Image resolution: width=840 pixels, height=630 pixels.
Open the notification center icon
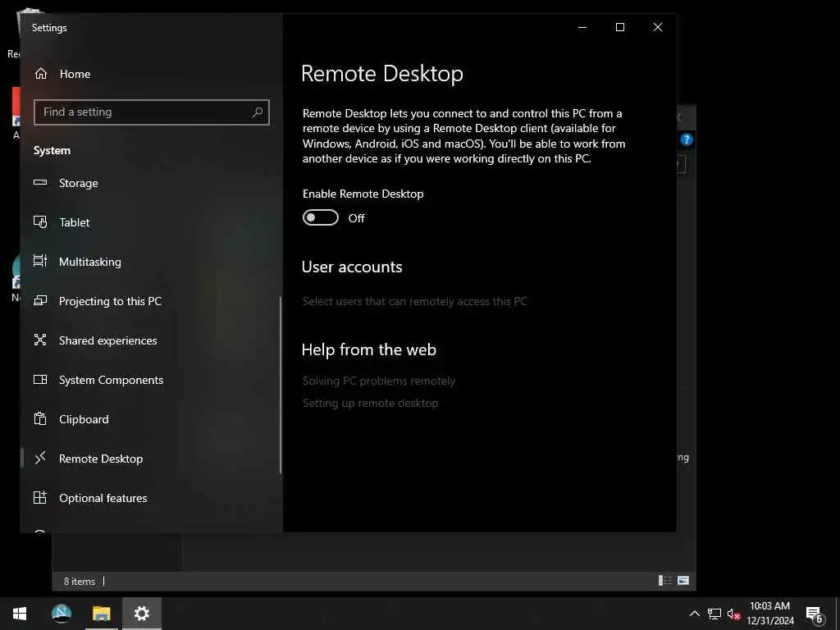point(815,614)
